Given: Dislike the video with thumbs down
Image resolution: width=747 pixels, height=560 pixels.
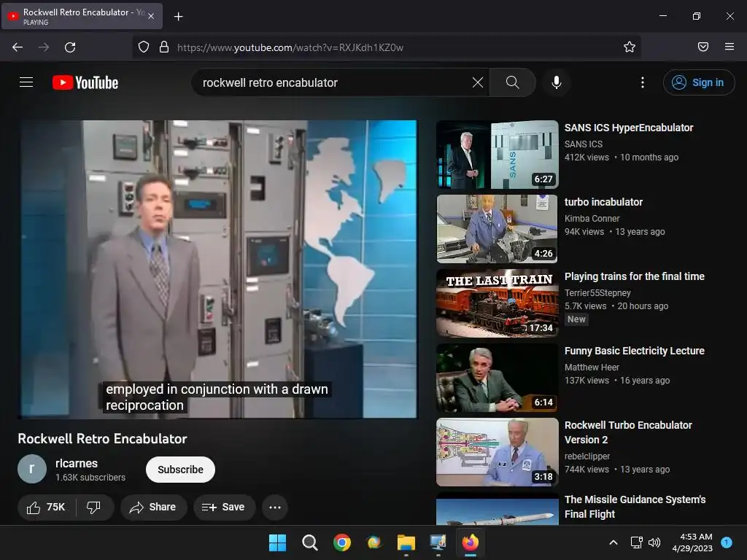Looking at the screenshot, I should (x=94, y=507).
